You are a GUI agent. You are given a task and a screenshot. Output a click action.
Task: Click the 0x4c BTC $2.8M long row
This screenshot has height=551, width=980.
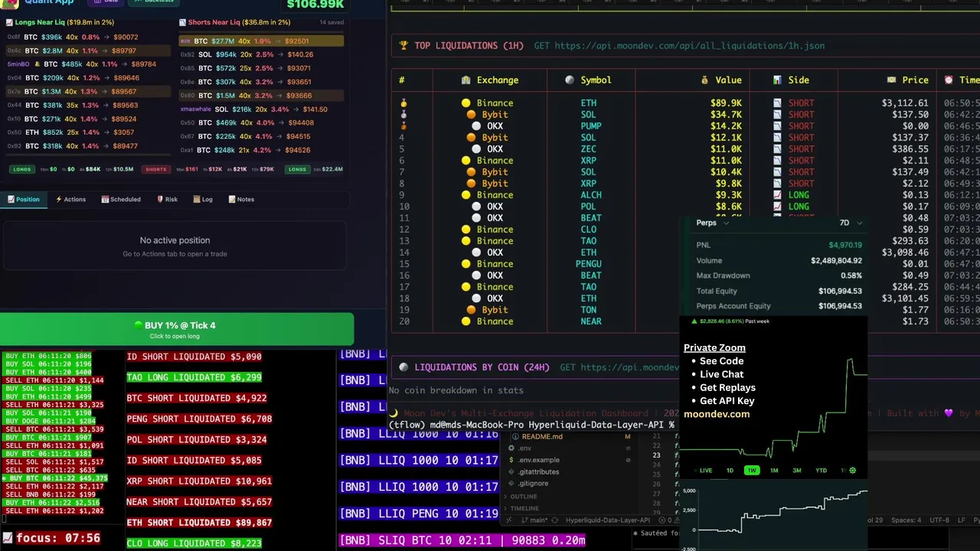point(88,51)
